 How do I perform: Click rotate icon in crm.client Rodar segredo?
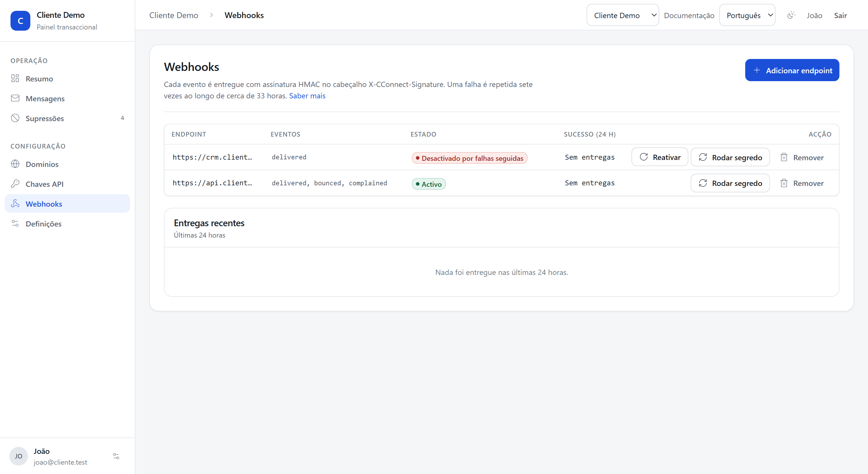coord(703,157)
